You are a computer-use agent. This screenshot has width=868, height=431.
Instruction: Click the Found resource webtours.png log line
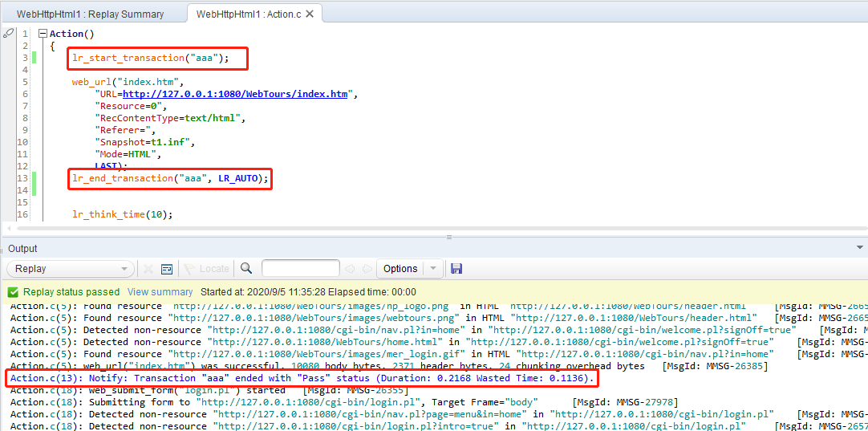click(439, 318)
